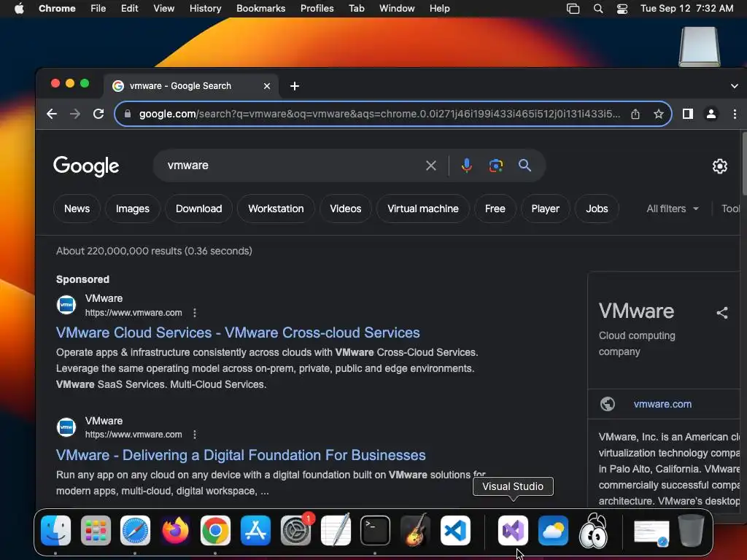Viewport: 747px width, 560px height.
Task: Launch Visual Studio Code from dock
Action: (455, 531)
